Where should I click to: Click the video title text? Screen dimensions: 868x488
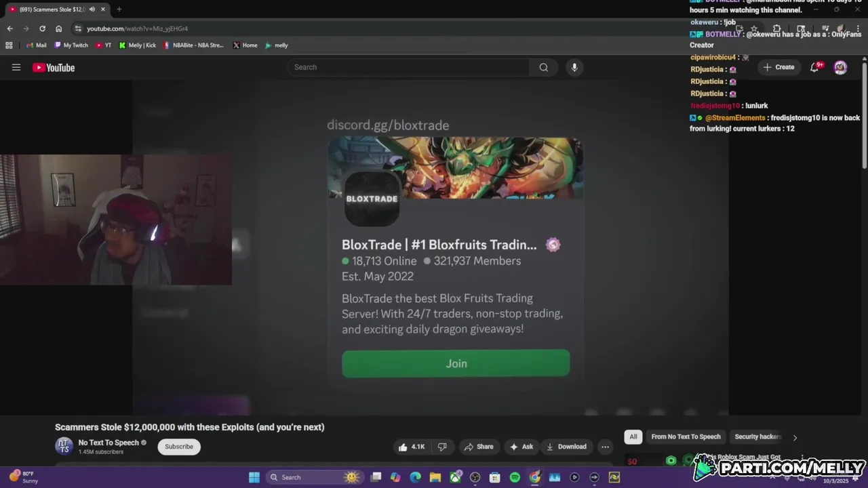190,427
